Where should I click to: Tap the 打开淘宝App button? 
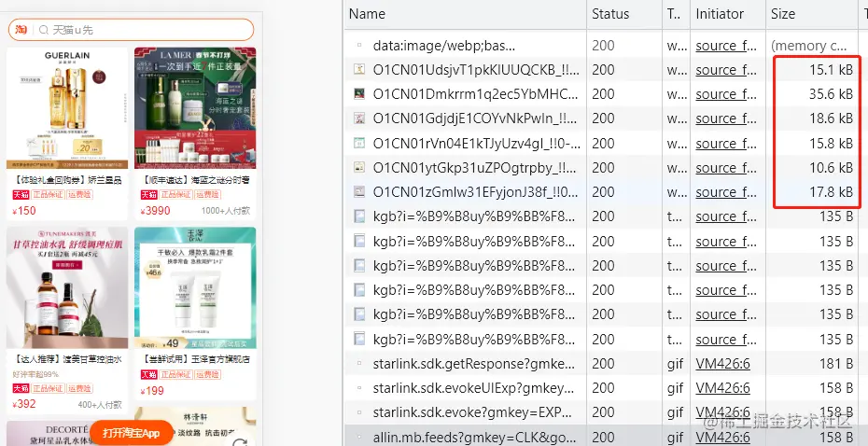pos(132,433)
